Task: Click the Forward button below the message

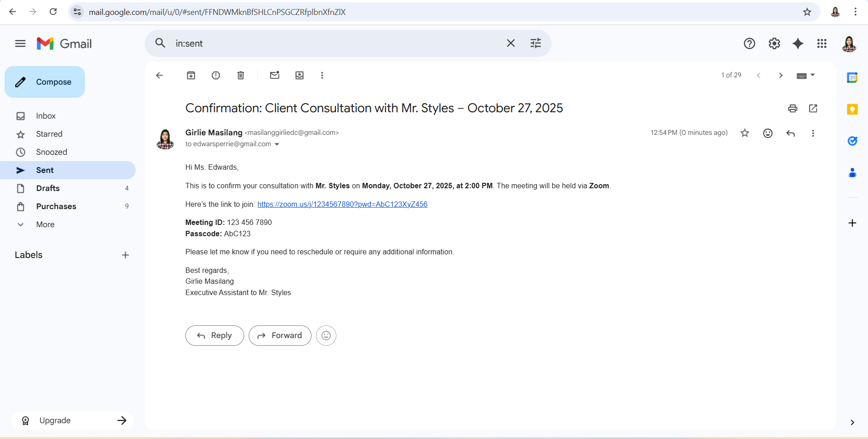Action: (x=280, y=336)
